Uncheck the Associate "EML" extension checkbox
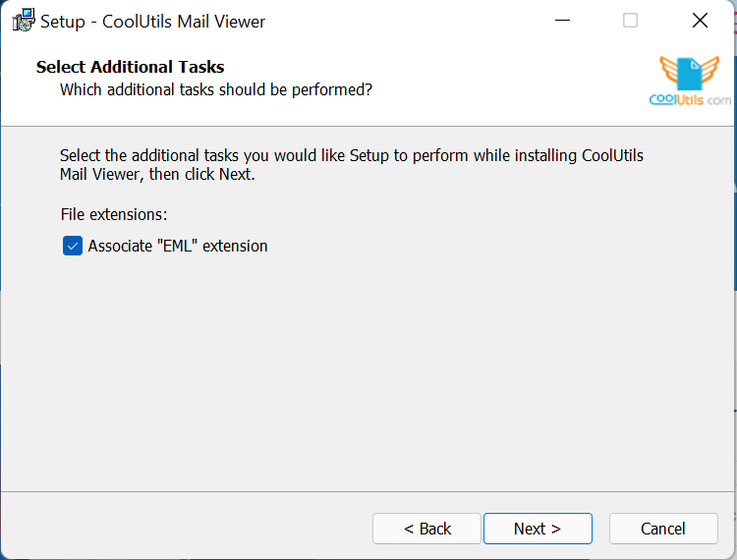The height and width of the screenshot is (560, 737). (x=72, y=246)
